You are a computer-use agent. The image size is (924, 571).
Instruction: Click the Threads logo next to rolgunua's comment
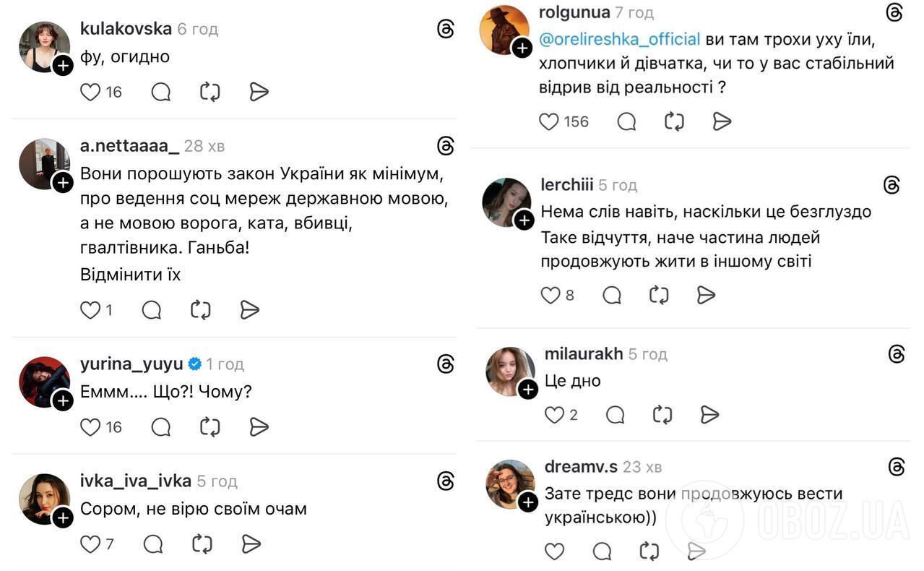pyautogui.click(x=895, y=12)
